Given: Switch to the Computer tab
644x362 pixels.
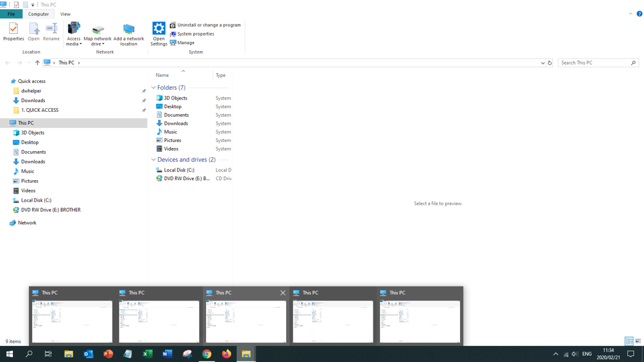Looking at the screenshot, I should point(38,14).
